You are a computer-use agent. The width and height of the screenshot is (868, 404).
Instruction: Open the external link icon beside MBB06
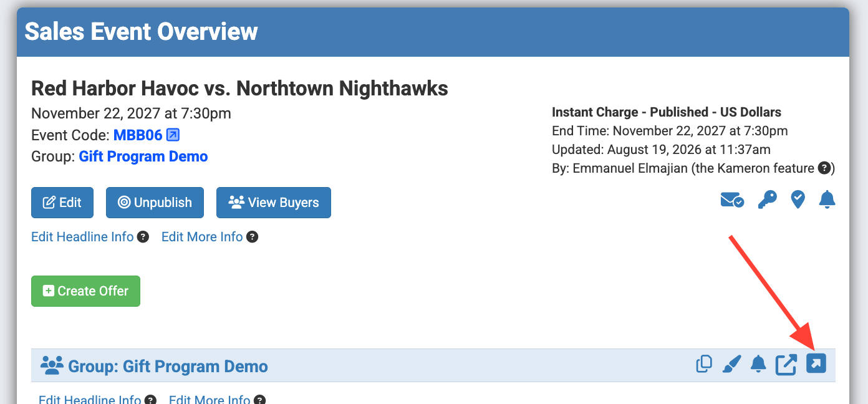(x=173, y=135)
